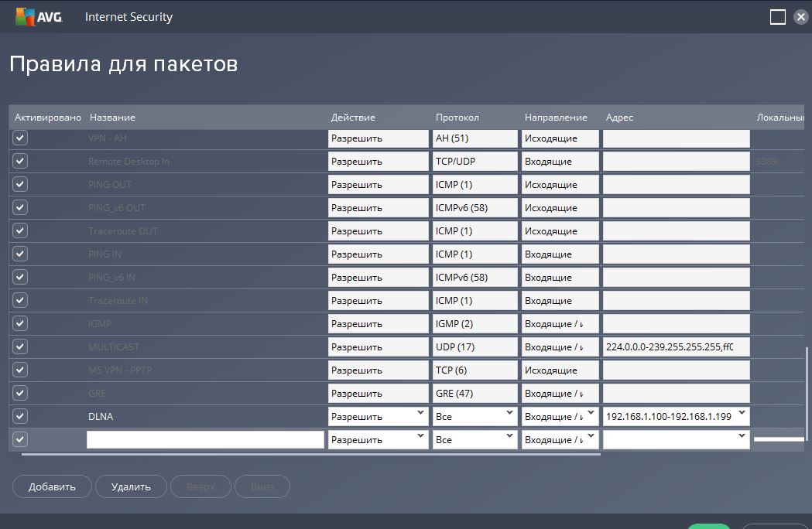This screenshot has height=529, width=812.
Task: Select the Remote Desktop In rule name
Action: [x=129, y=162]
